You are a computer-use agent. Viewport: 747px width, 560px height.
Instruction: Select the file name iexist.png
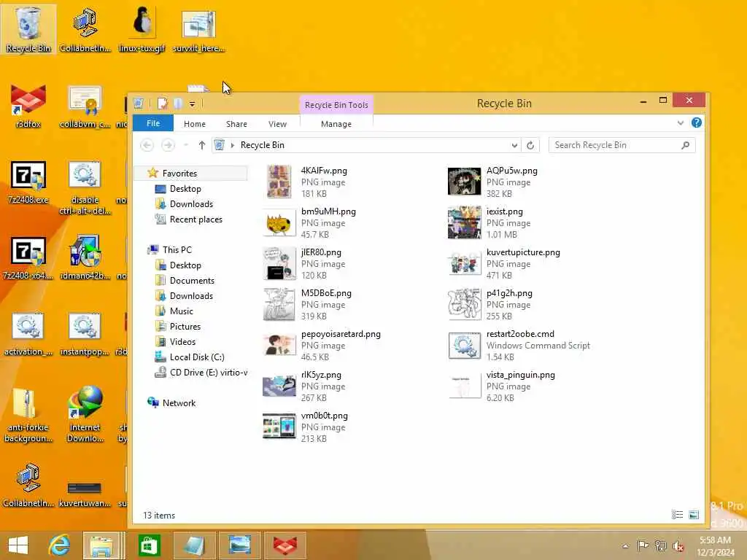(505, 211)
